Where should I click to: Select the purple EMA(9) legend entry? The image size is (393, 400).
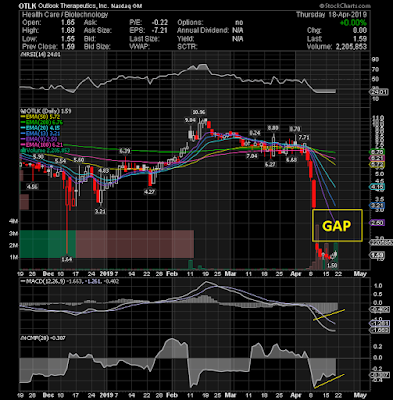[x=35, y=139]
